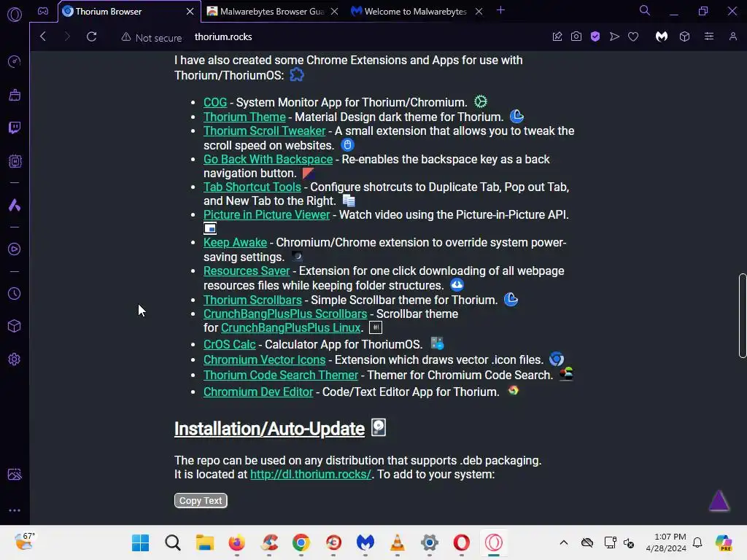
Task: Open Malwarebytes Browser Guard extension icon
Action: [x=661, y=36]
